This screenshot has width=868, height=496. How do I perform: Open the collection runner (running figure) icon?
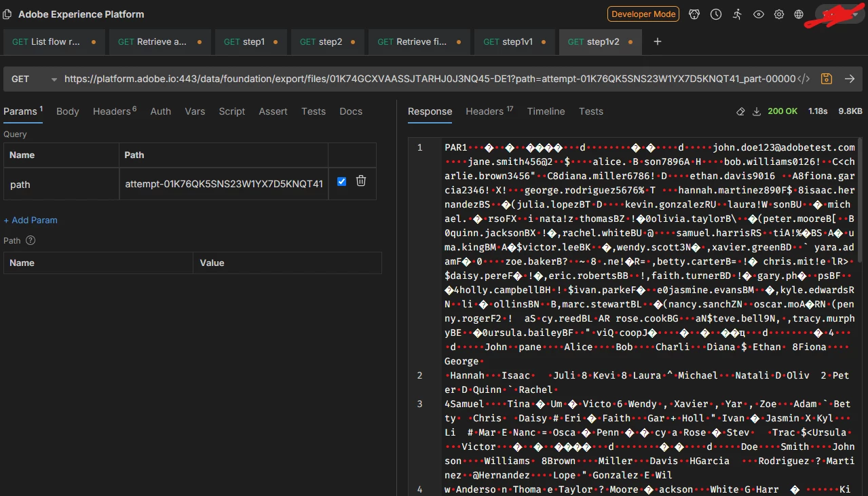pos(737,14)
